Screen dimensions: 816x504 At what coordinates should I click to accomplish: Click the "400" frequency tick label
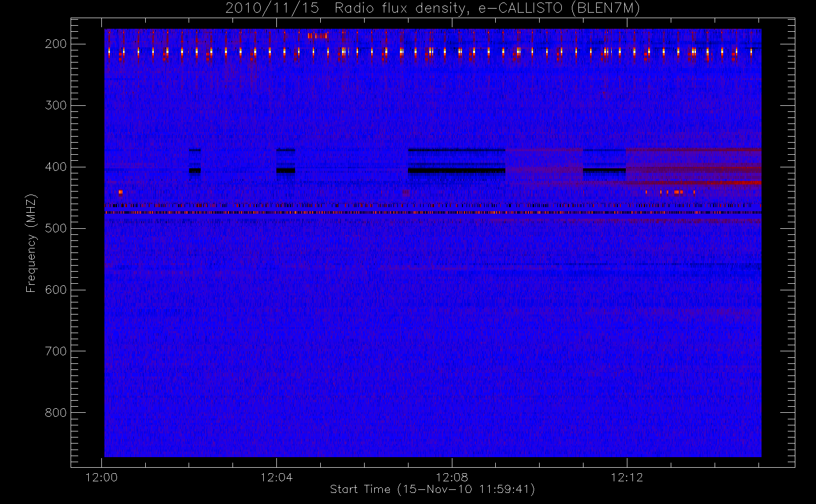click(55, 167)
